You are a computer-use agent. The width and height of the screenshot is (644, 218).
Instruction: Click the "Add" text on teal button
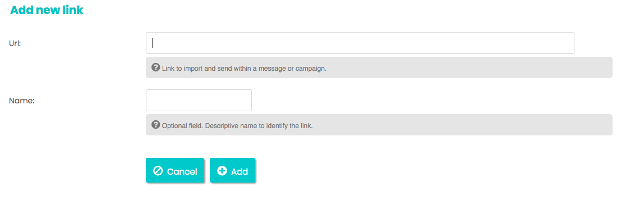pos(240,171)
